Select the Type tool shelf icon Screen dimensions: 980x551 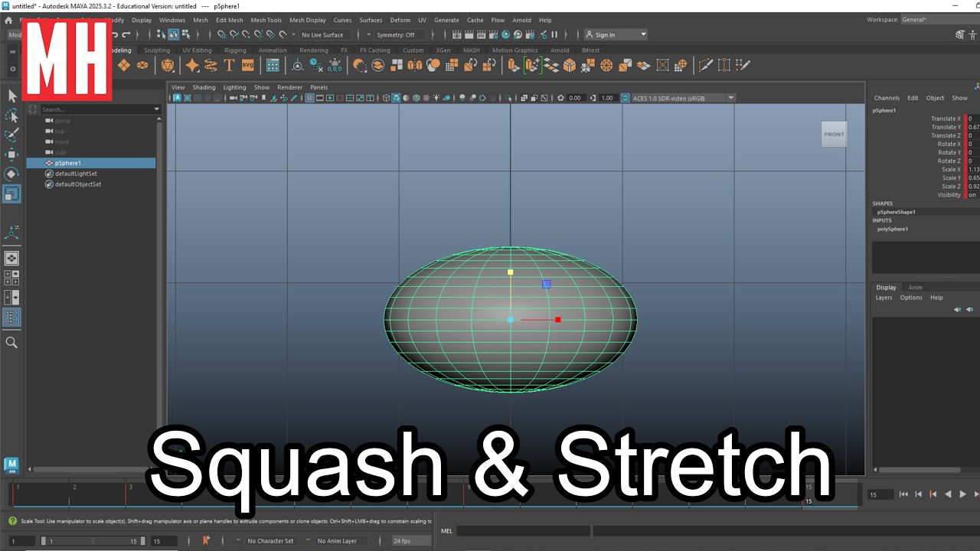pyautogui.click(x=229, y=65)
